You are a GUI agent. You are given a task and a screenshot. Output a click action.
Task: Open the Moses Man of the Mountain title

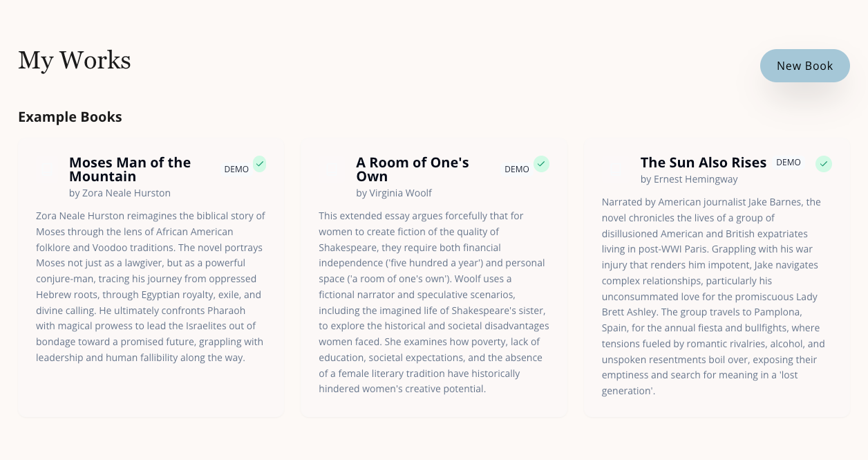coord(130,169)
